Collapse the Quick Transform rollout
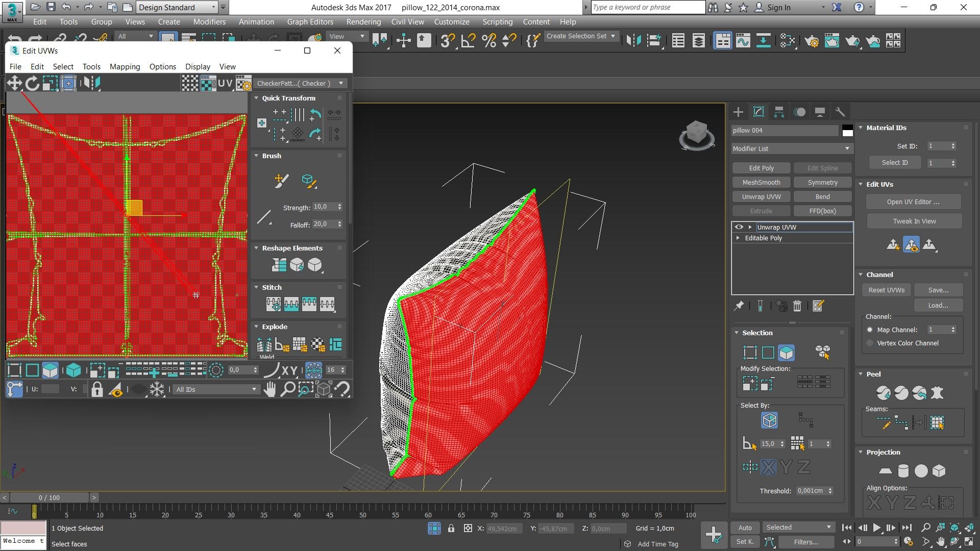This screenshot has width=980, height=551. 288,98
